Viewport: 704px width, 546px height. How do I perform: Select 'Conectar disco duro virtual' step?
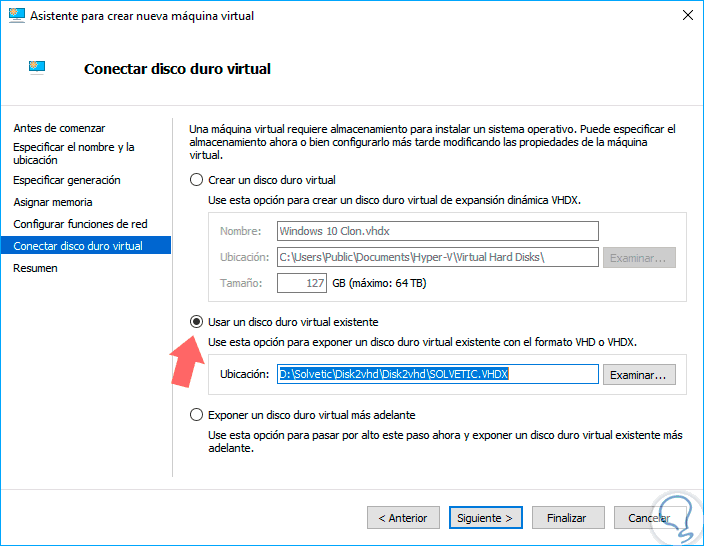pyautogui.click(x=78, y=246)
